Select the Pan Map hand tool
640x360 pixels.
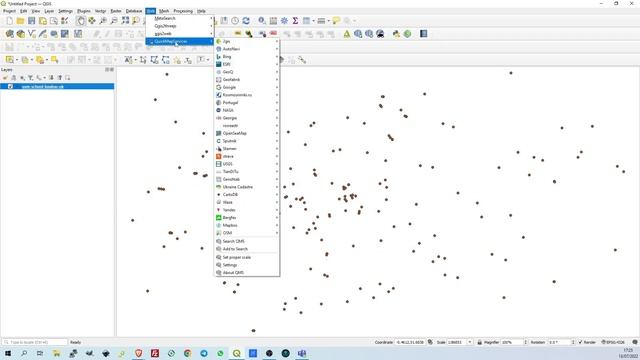[x=81, y=21]
